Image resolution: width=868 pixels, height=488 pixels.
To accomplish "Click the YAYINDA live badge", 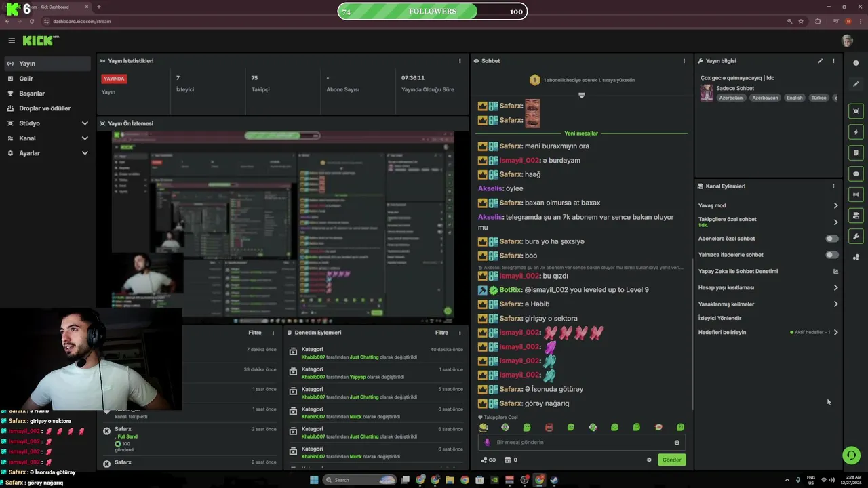I will (x=114, y=79).
